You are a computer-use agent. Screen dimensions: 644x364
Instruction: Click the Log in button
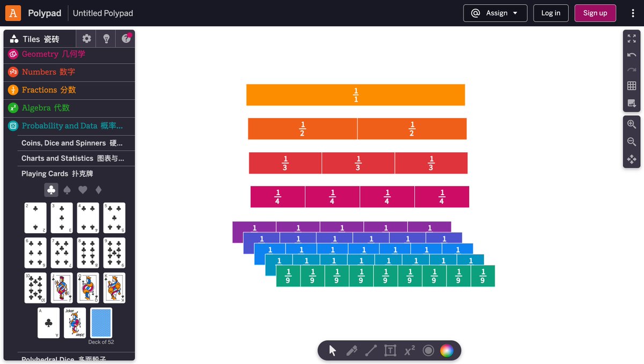pyautogui.click(x=551, y=13)
